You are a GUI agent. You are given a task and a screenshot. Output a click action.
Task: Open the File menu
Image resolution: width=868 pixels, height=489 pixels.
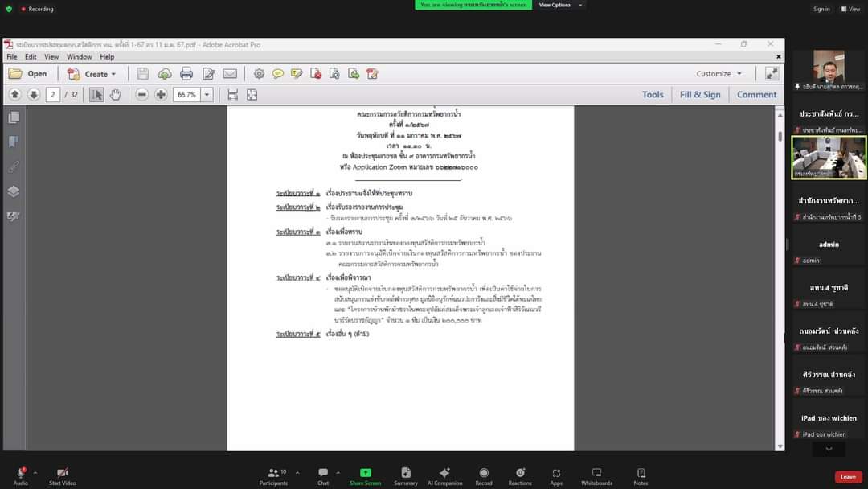pyautogui.click(x=11, y=56)
